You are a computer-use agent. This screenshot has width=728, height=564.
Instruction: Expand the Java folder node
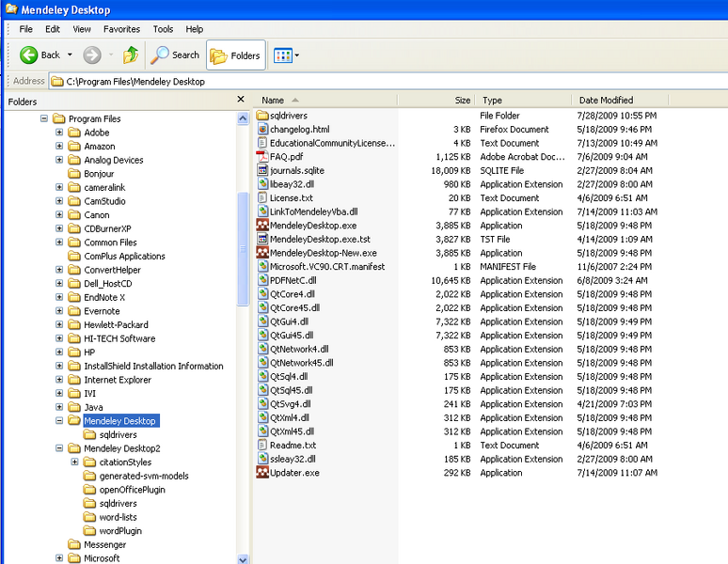click(x=59, y=407)
